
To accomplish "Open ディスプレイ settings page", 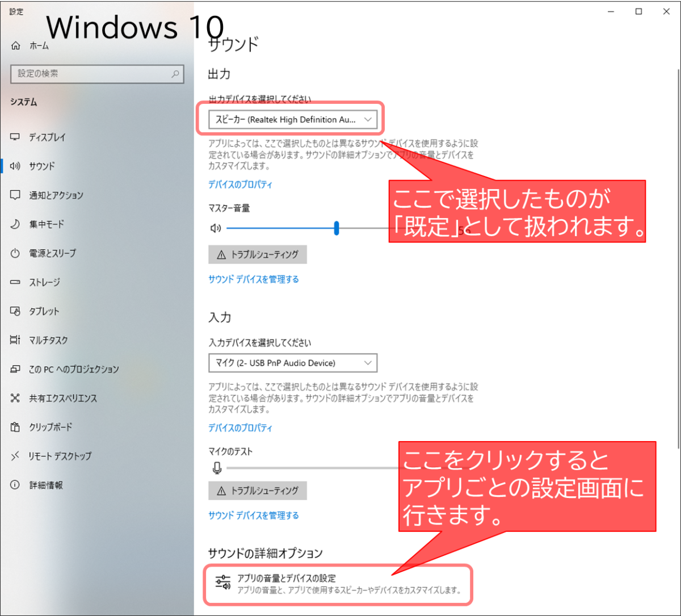I will coord(96,137).
